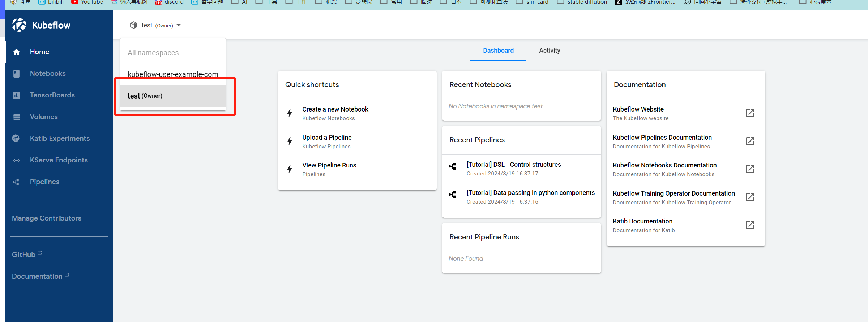The image size is (868, 322).
Task: Open [Tutorial] Data passing in python components pipeline
Action: 521,197
